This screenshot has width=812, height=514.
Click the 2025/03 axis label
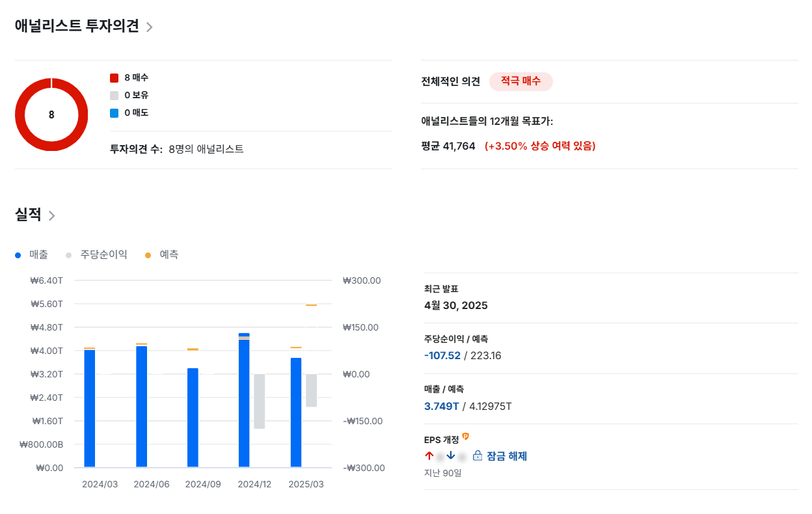click(306, 484)
